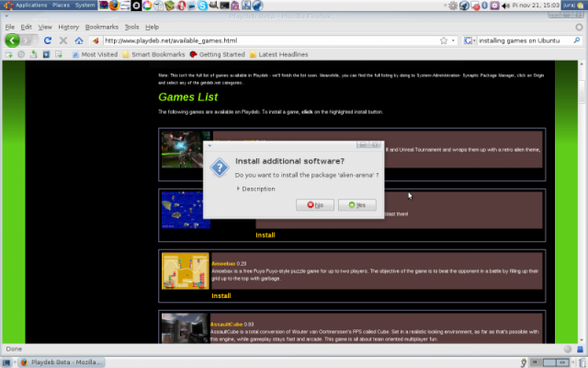This screenshot has height=368, width=588.
Task: Click the site favicon in address bar
Action: [96, 40]
